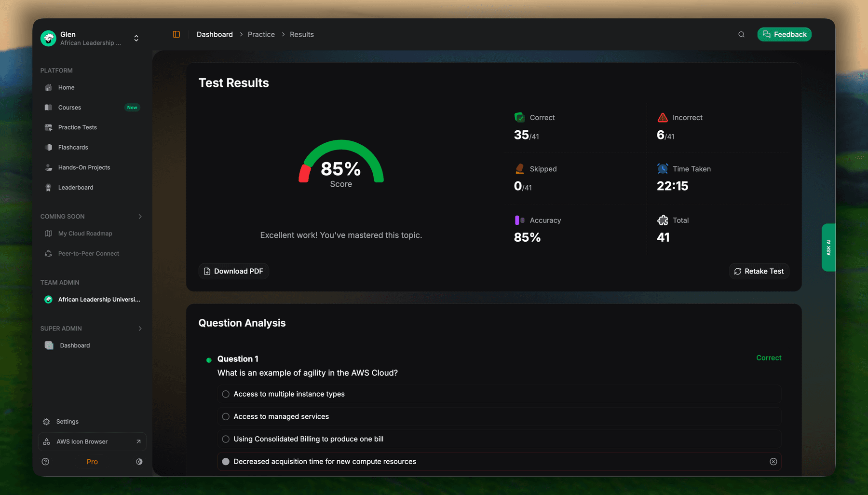
Task: Click the Accuracy purple bar icon
Action: [x=519, y=220]
